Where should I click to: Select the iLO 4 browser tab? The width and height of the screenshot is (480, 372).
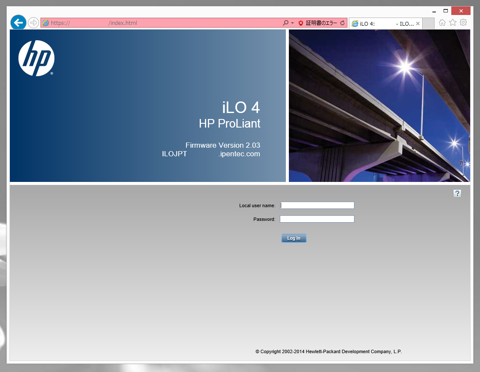click(x=386, y=23)
